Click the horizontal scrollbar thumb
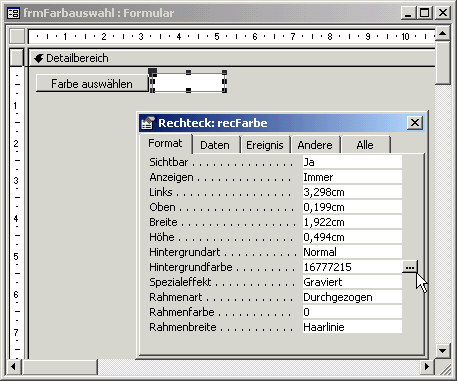457x381 pixels. coord(59,367)
